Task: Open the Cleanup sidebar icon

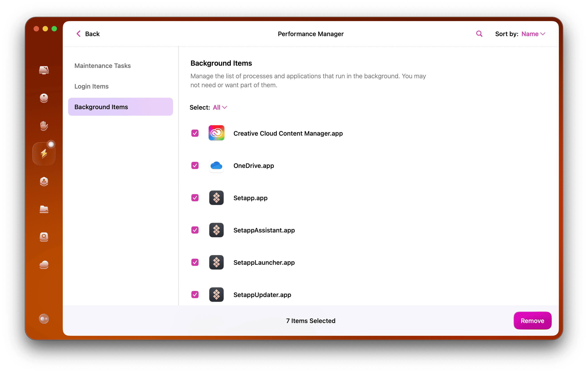Action: pyautogui.click(x=44, y=98)
